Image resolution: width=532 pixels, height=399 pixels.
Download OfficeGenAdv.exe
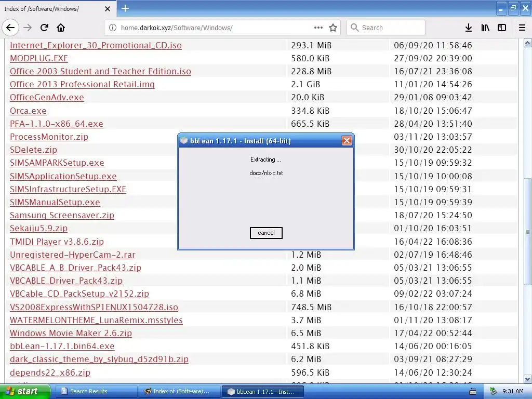point(47,97)
